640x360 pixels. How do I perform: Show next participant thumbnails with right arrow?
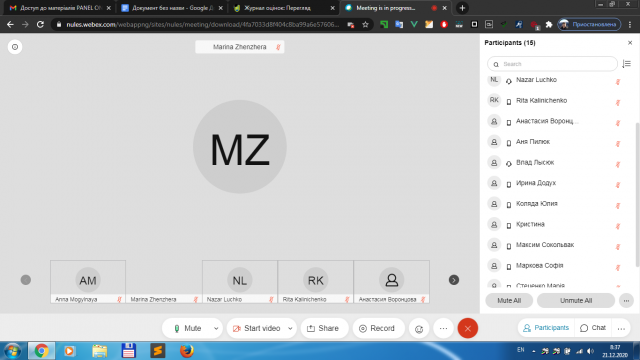[x=454, y=280]
